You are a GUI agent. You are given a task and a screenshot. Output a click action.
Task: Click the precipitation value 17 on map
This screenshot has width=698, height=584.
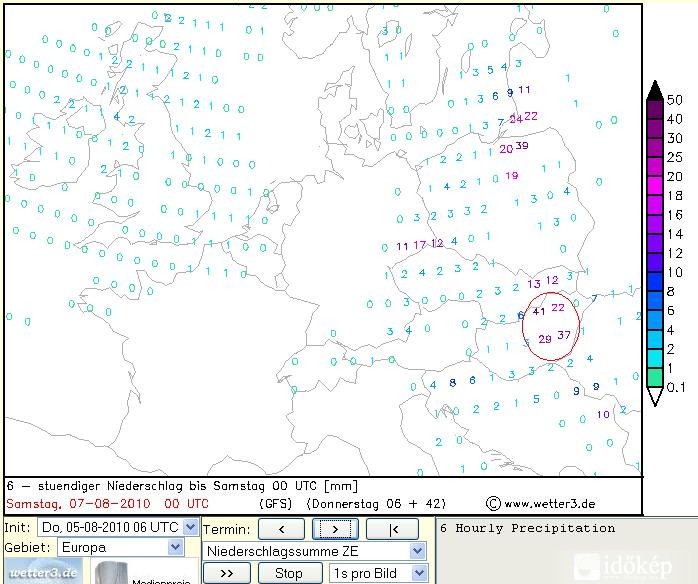420,245
